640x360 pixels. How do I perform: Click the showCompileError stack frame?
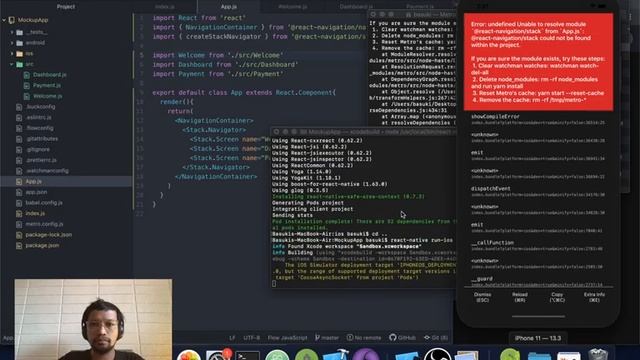click(x=538, y=119)
